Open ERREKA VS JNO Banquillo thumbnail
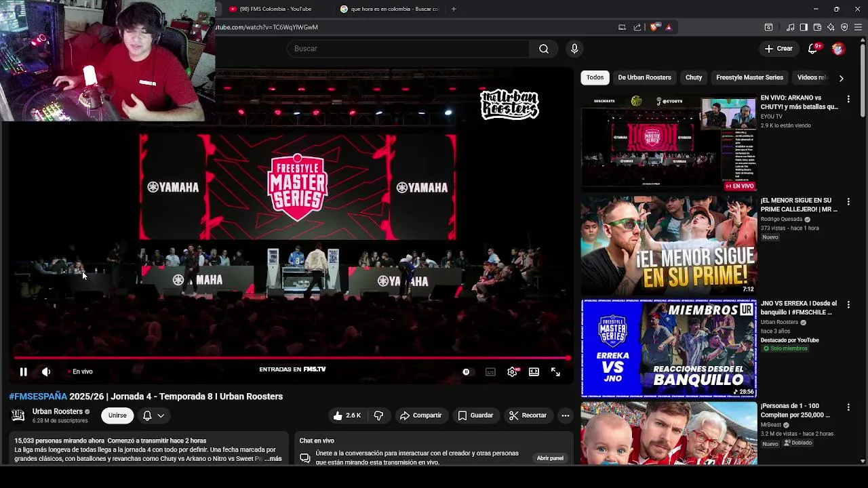This screenshot has height=488, width=868. (x=669, y=348)
